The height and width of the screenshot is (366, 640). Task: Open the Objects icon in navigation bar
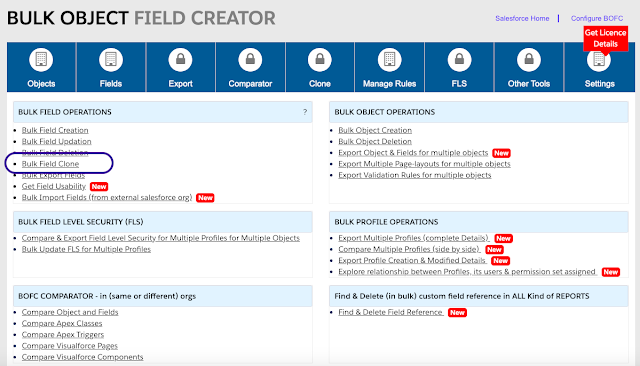(x=41, y=60)
